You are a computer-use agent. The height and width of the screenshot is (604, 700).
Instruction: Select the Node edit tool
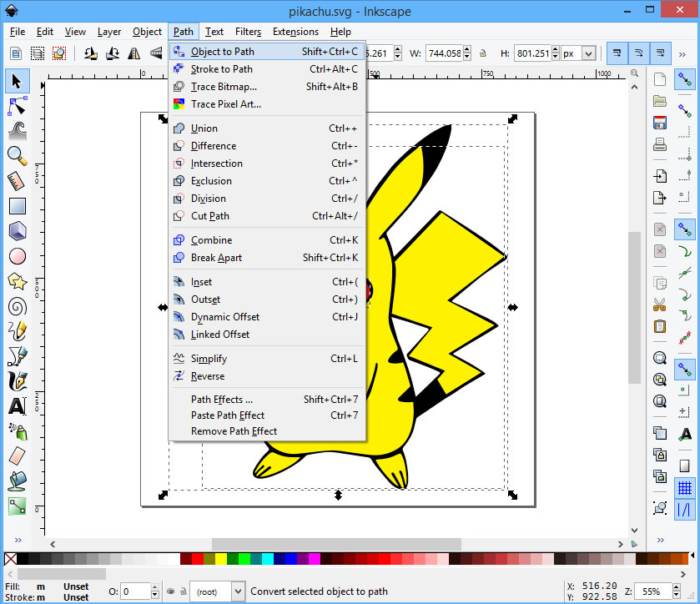17,106
